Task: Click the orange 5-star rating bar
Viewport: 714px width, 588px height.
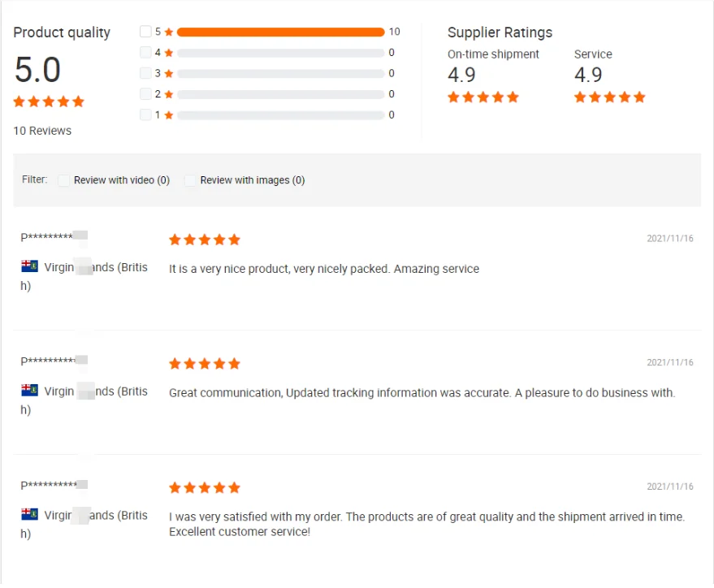Action: [x=280, y=32]
